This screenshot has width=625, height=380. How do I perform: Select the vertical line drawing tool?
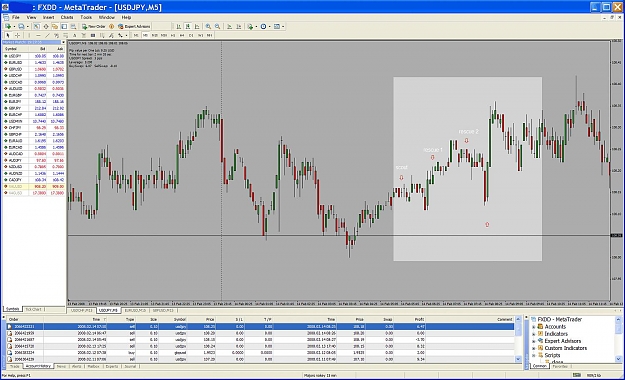[29, 35]
